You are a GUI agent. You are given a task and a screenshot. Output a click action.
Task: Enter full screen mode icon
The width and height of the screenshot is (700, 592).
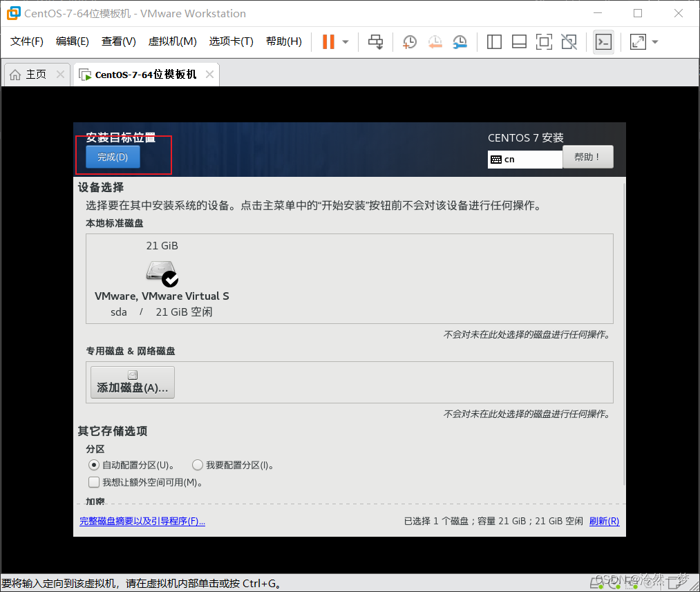pyautogui.click(x=544, y=42)
